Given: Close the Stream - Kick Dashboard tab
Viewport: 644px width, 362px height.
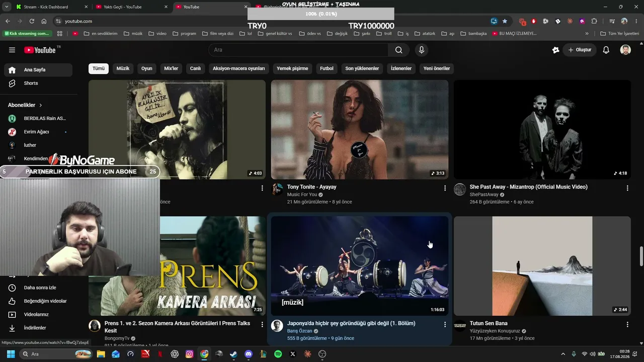Looking at the screenshot, I should pyautogui.click(x=86, y=7).
